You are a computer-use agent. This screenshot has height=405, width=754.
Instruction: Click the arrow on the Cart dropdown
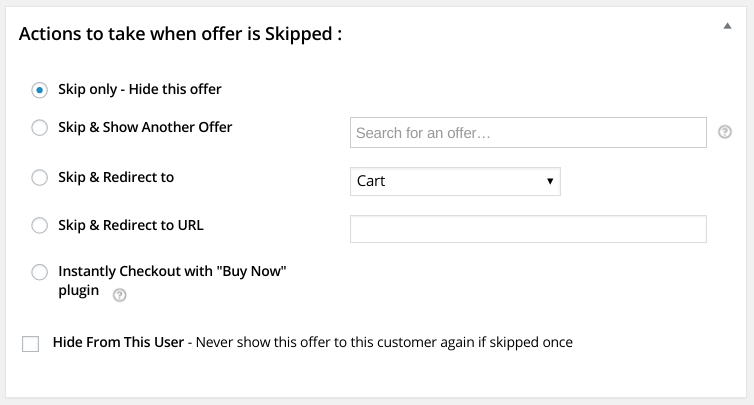550,181
